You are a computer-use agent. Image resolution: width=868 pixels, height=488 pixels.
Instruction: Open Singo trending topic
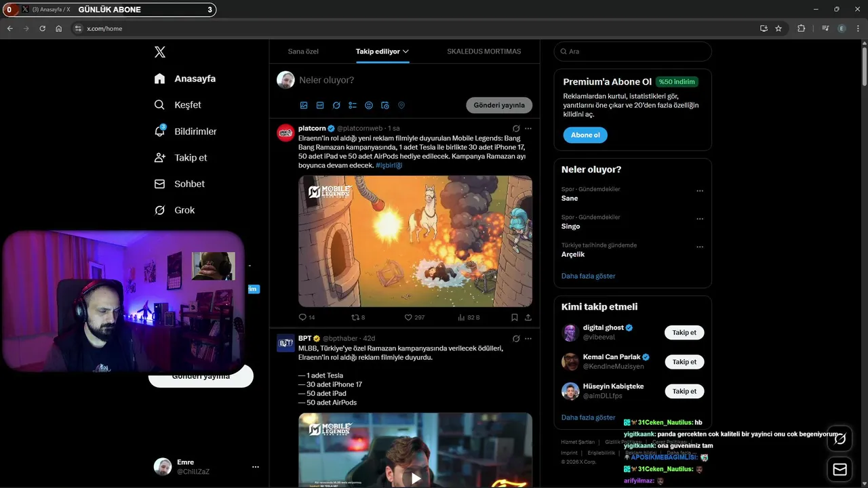(571, 226)
